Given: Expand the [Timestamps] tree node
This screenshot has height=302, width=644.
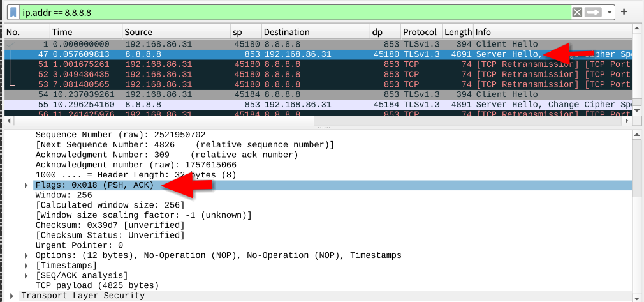Looking at the screenshot, I should point(27,266).
